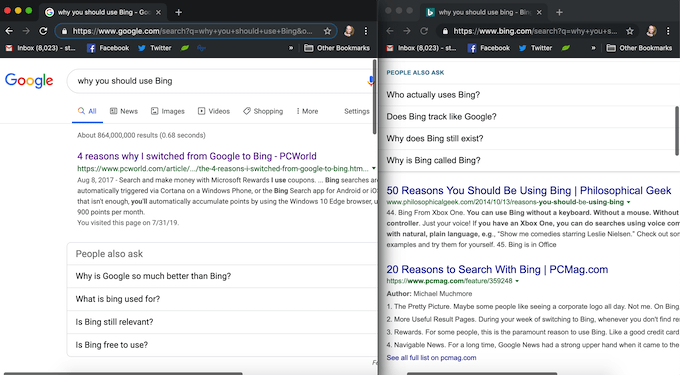Open Other Bookmarks folder in Bing window
Viewport: 680px width, 375px height.
click(640, 48)
